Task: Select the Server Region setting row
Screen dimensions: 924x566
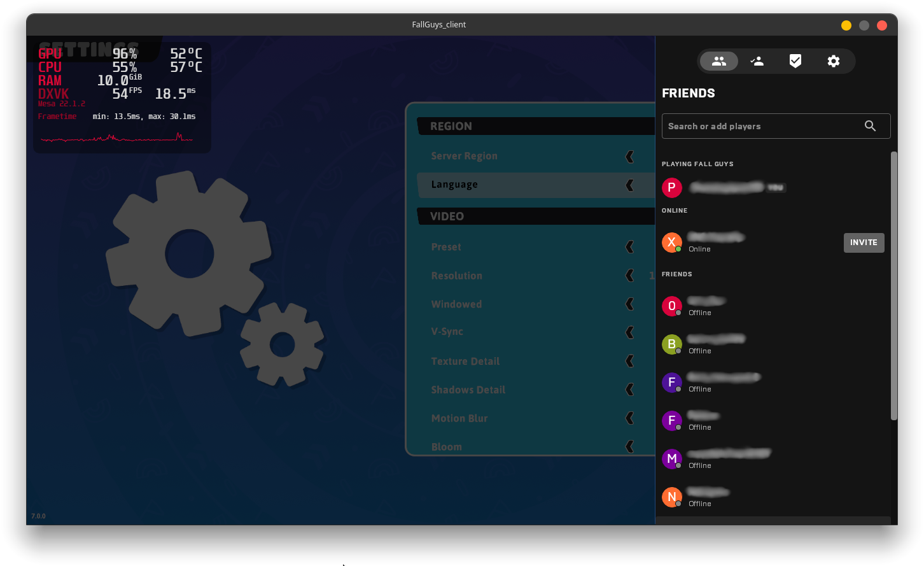Action: (x=536, y=157)
